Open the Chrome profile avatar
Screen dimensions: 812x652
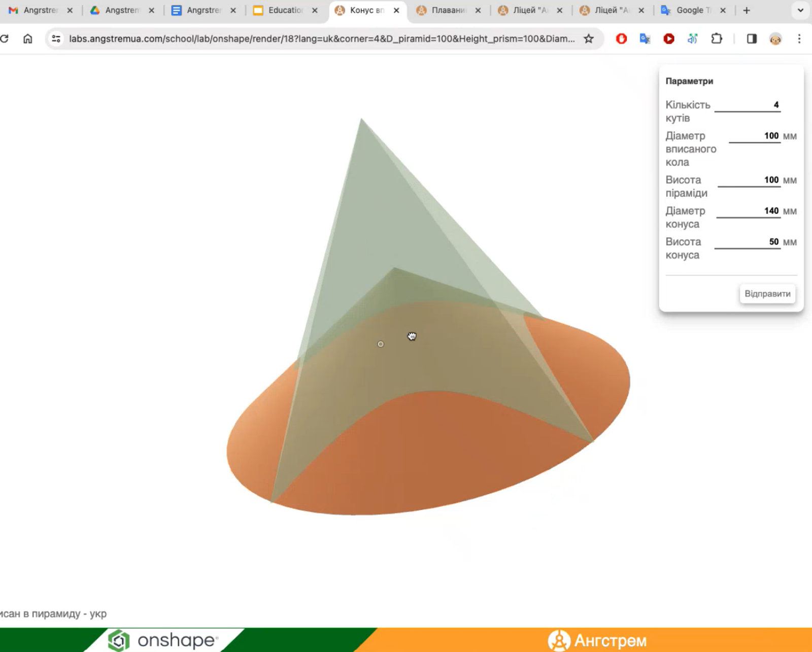[775, 39]
